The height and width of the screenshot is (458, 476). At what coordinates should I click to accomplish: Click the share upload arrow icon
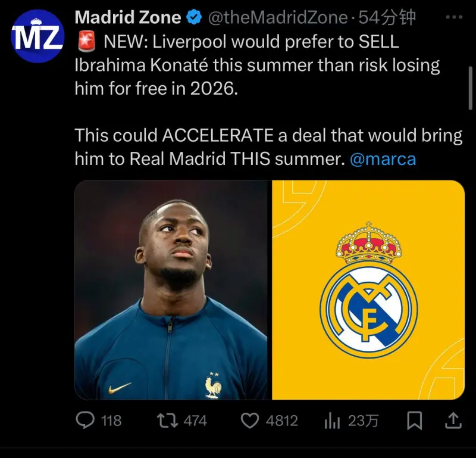pos(453,420)
